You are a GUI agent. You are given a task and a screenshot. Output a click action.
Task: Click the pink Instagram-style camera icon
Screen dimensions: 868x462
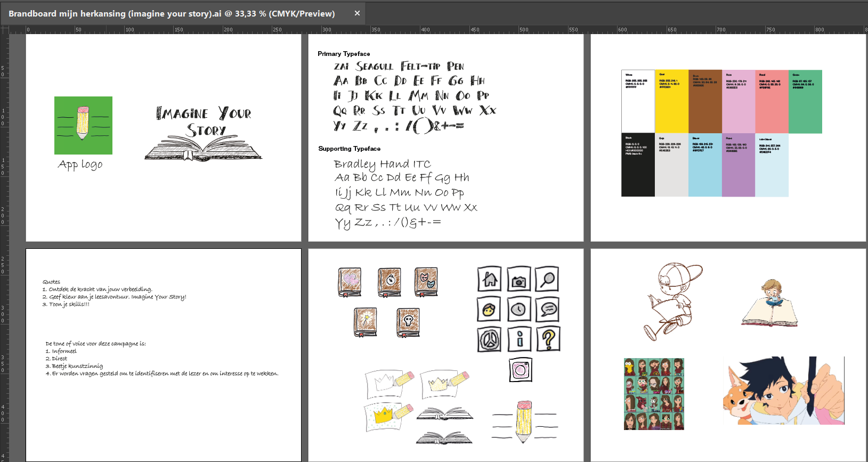(520, 369)
